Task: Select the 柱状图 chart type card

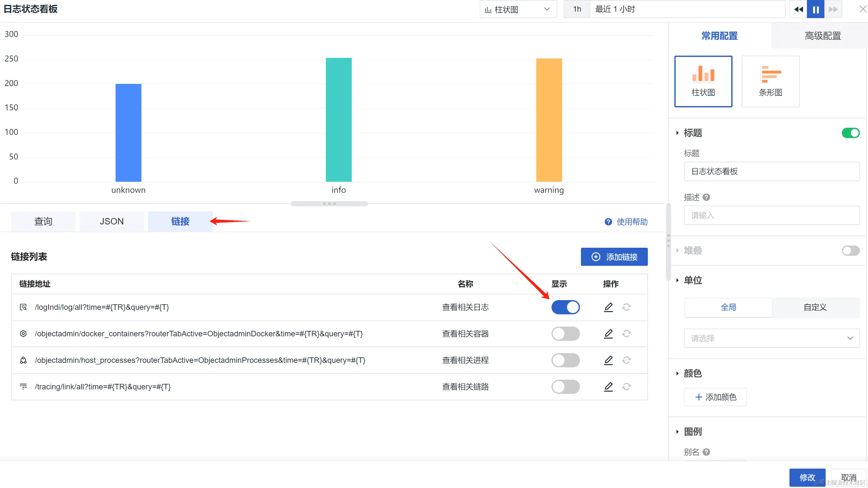Action: point(703,81)
